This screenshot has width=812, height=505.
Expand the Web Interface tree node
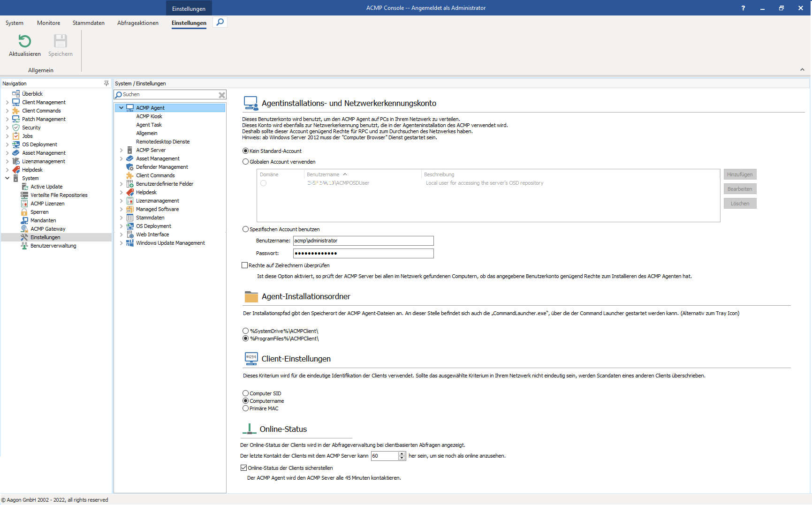tap(121, 234)
